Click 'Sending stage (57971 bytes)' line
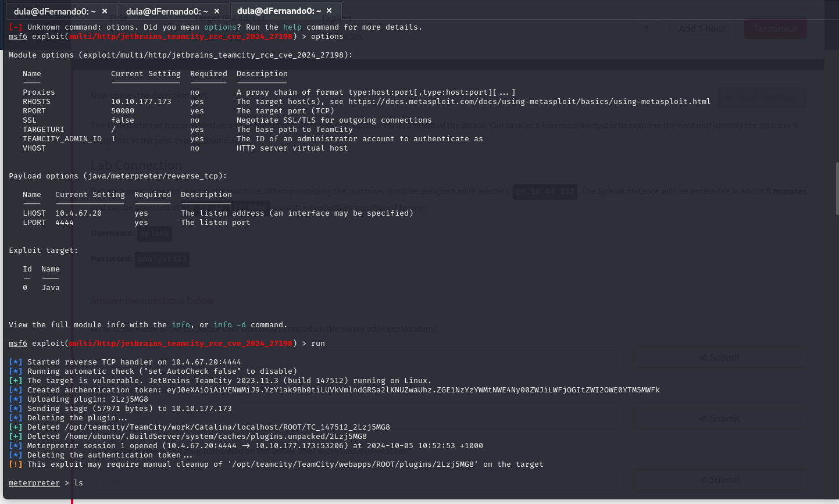The height and width of the screenshot is (504, 839). pos(120,409)
